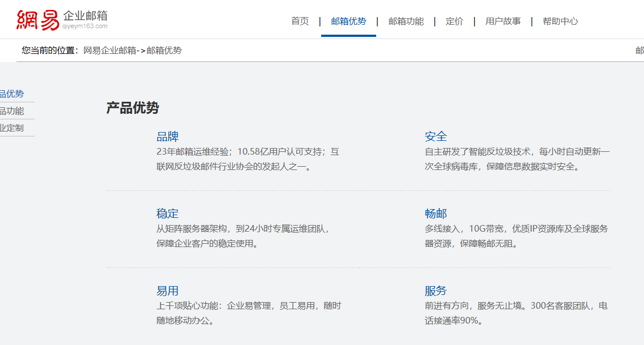Open 帮助中心 in the top menu
The image size is (644, 345).
coord(560,21)
